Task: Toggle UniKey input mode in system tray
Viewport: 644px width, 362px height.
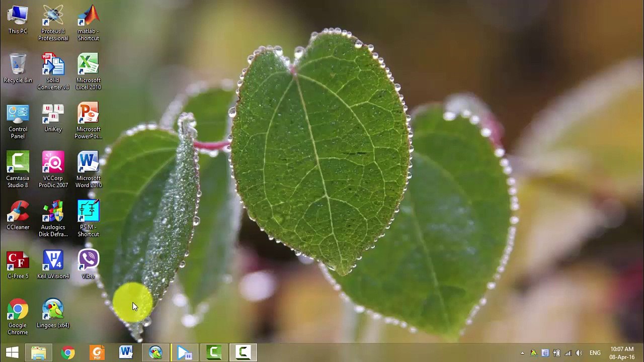Action: click(x=545, y=353)
